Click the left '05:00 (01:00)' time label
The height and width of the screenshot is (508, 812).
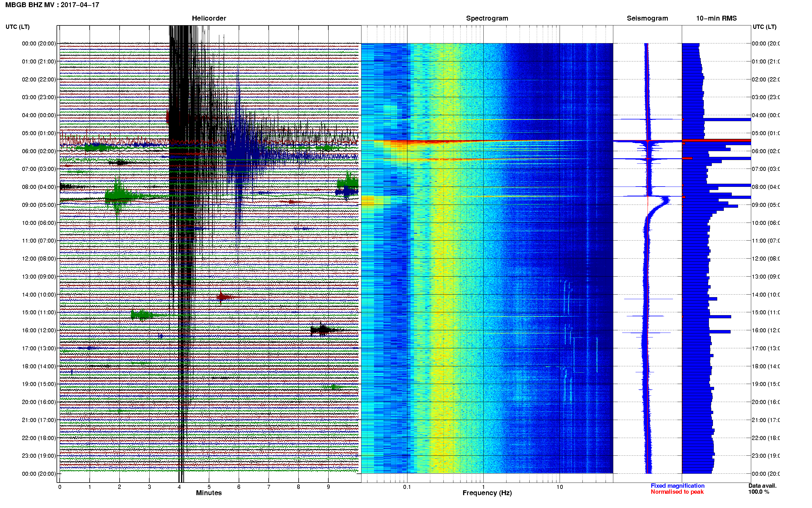coord(39,133)
